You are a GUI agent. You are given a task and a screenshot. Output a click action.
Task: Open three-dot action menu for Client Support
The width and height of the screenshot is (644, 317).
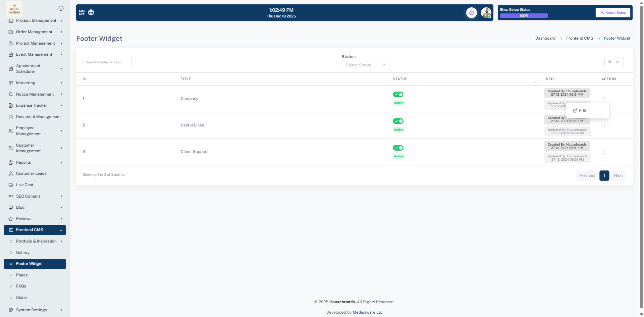(x=604, y=152)
